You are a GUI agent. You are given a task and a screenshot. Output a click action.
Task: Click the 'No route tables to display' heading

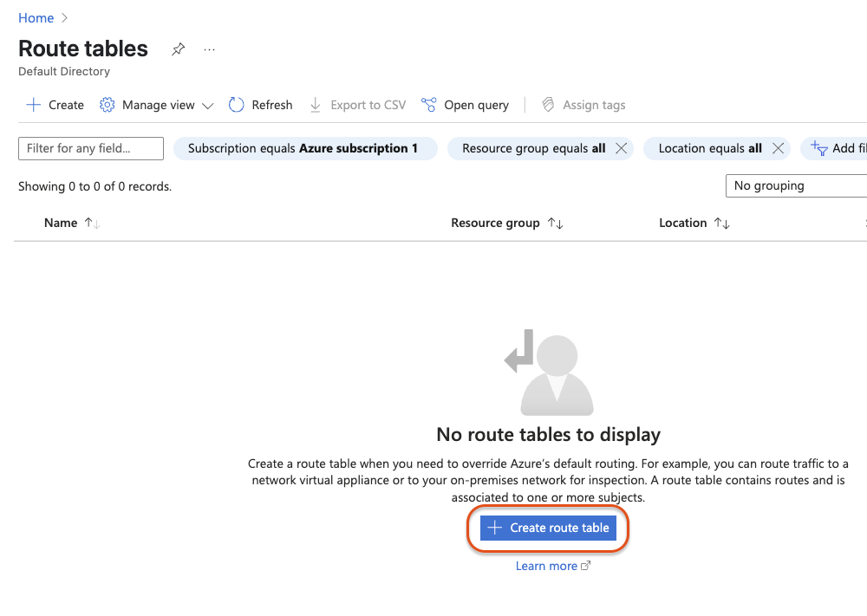[x=549, y=435]
